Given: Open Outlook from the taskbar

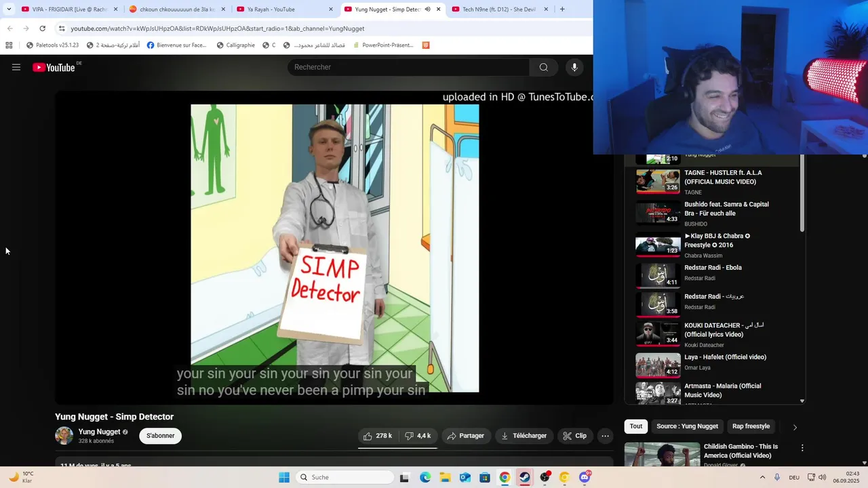Looking at the screenshot, I should (465, 477).
